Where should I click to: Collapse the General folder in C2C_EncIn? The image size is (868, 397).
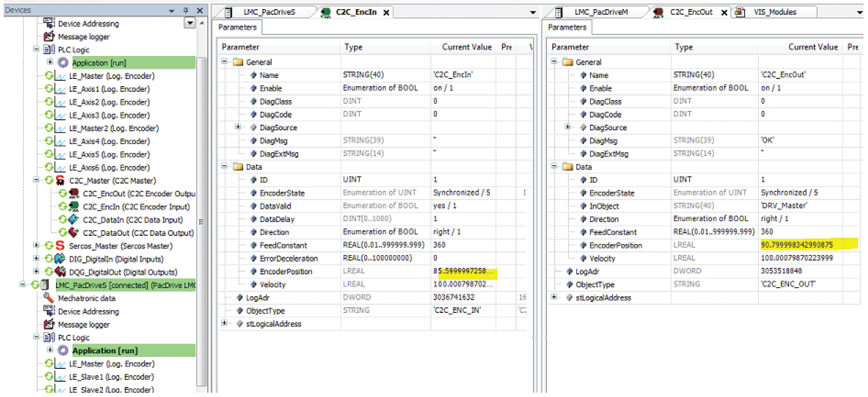tap(224, 62)
